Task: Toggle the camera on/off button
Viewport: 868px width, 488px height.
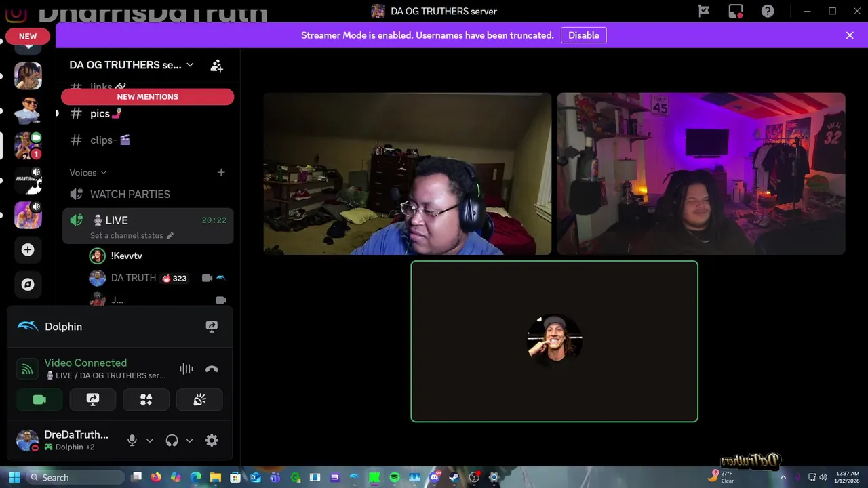Action: [x=39, y=400]
